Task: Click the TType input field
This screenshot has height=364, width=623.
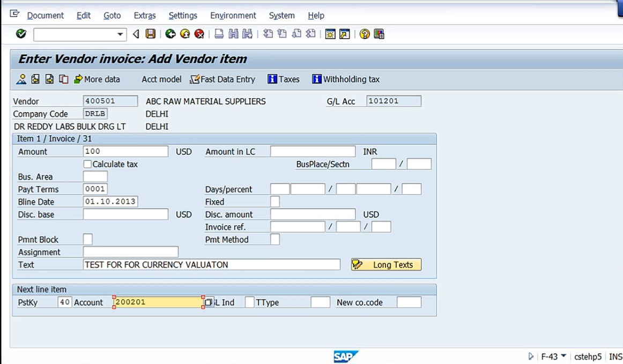Action: pos(320,302)
